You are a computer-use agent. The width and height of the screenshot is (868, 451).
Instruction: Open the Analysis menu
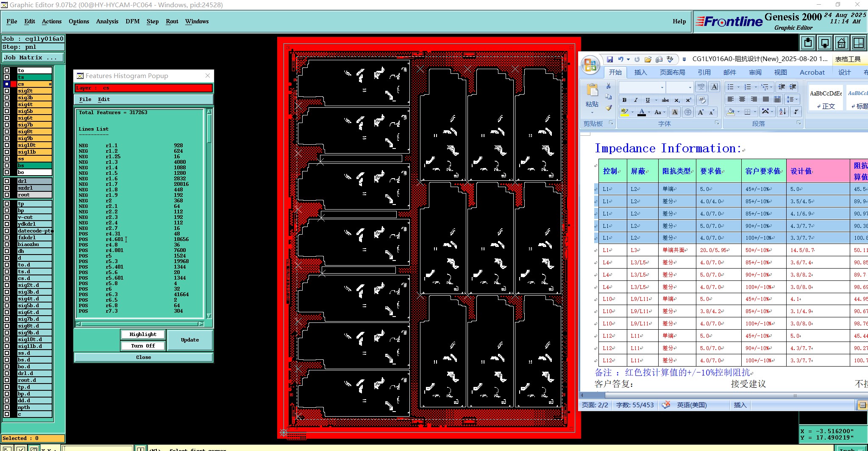tap(107, 21)
